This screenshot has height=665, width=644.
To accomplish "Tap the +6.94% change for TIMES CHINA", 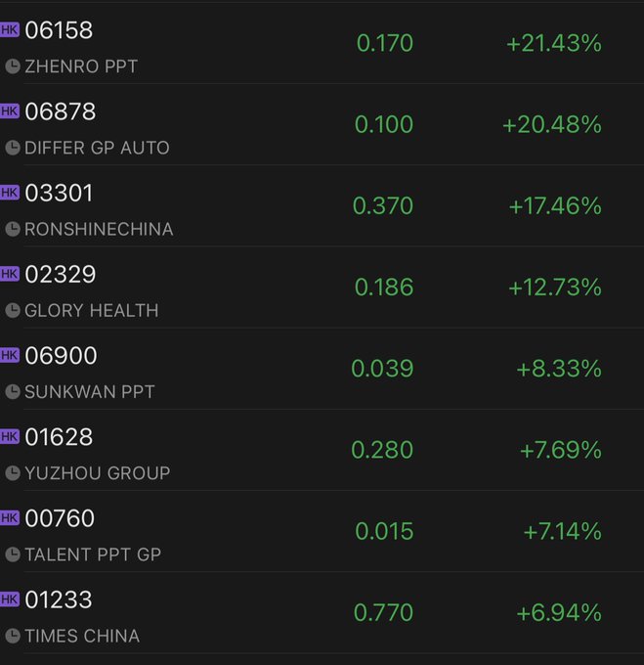I will point(559,613).
